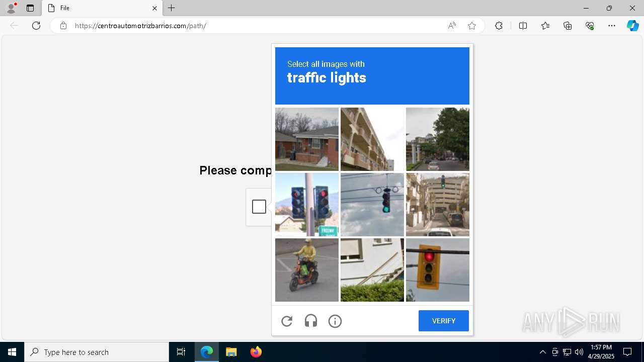
Task: Open the Windows Start menu
Action: click(x=12, y=352)
